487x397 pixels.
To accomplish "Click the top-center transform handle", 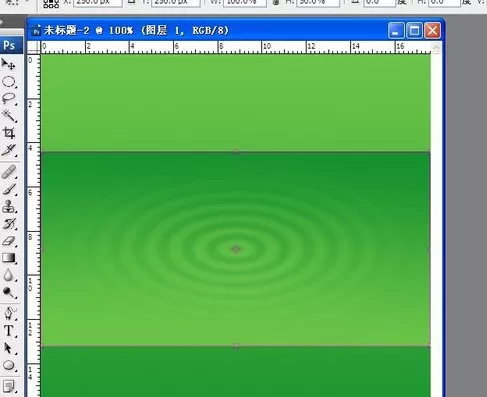I will pos(236,152).
